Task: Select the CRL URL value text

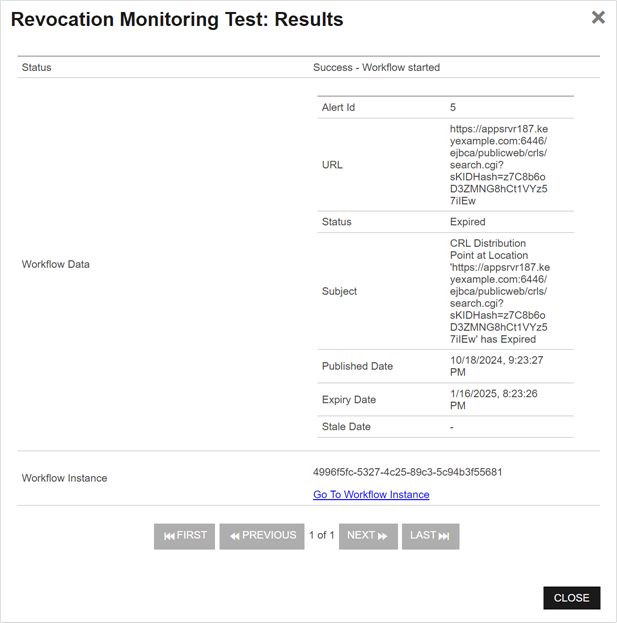Action: click(498, 164)
